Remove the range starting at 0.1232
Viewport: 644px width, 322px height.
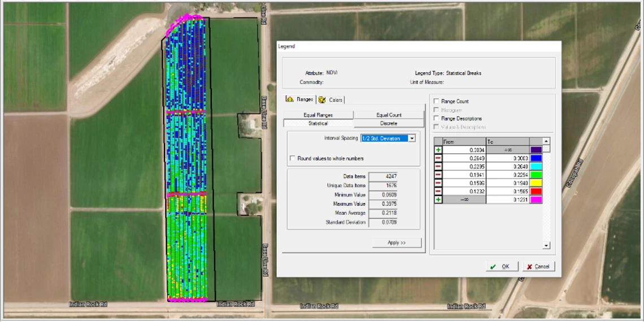[438, 192]
